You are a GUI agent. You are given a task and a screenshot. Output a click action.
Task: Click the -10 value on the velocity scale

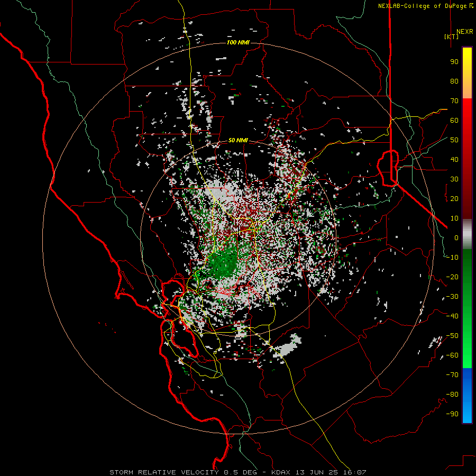pos(452,258)
